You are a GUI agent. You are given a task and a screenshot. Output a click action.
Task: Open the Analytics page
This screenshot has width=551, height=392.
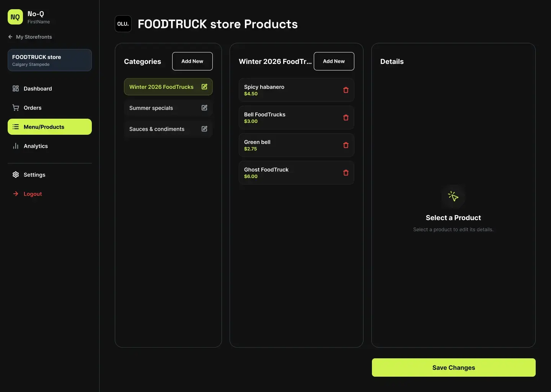pyautogui.click(x=50, y=146)
